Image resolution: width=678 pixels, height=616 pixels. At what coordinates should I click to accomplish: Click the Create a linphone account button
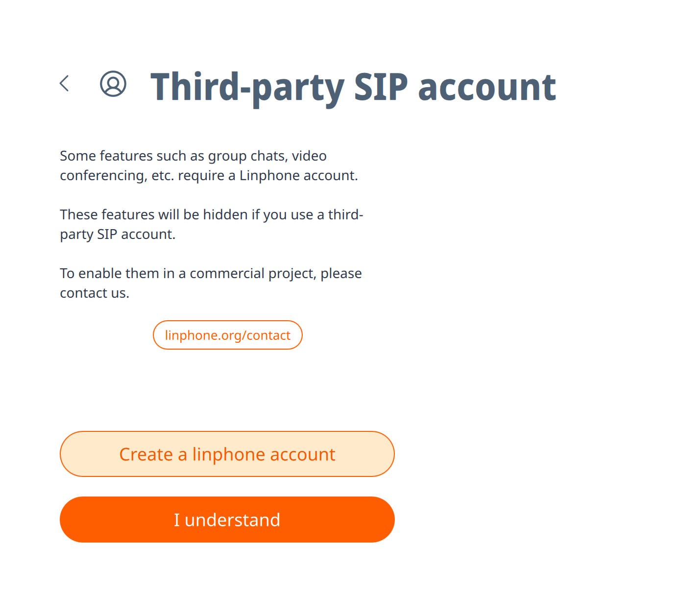pos(227,454)
